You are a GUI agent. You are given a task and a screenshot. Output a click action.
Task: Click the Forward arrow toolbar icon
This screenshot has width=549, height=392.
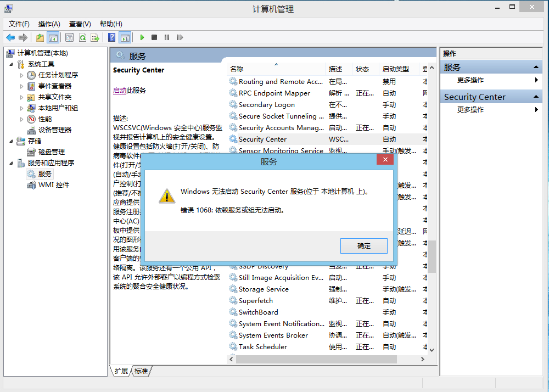pos(23,37)
